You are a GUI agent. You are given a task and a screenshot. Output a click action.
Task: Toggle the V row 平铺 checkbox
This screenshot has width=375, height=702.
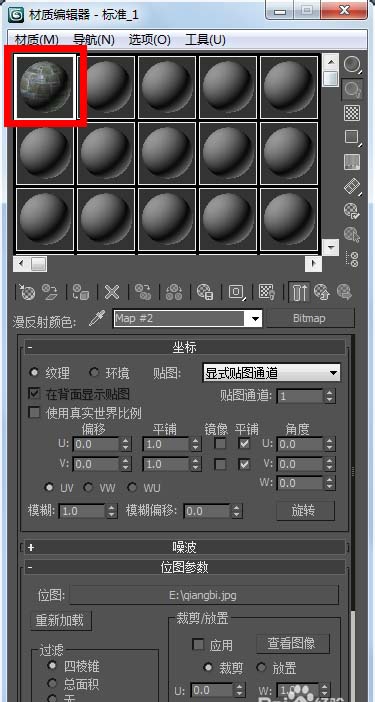(244, 464)
